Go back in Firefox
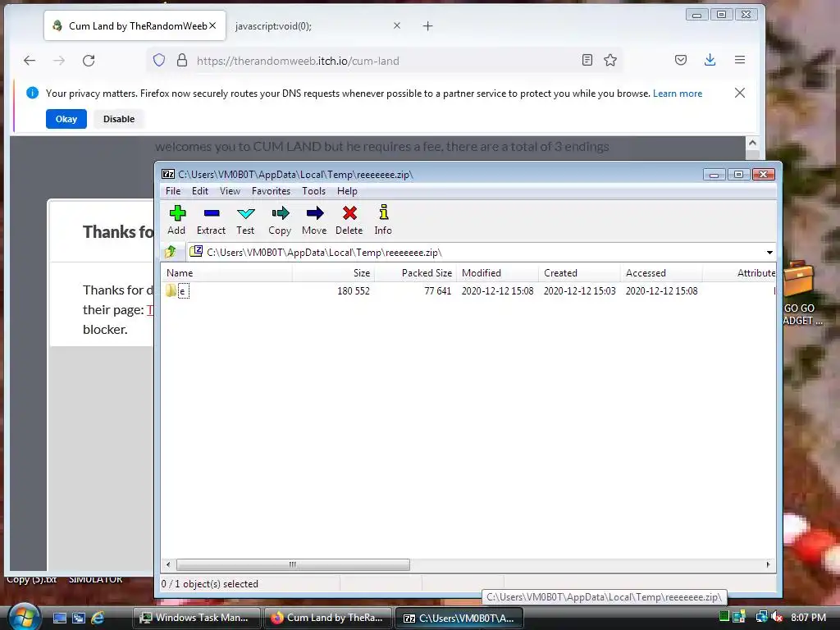The height and width of the screenshot is (630, 840). click(x=30, y=61)
